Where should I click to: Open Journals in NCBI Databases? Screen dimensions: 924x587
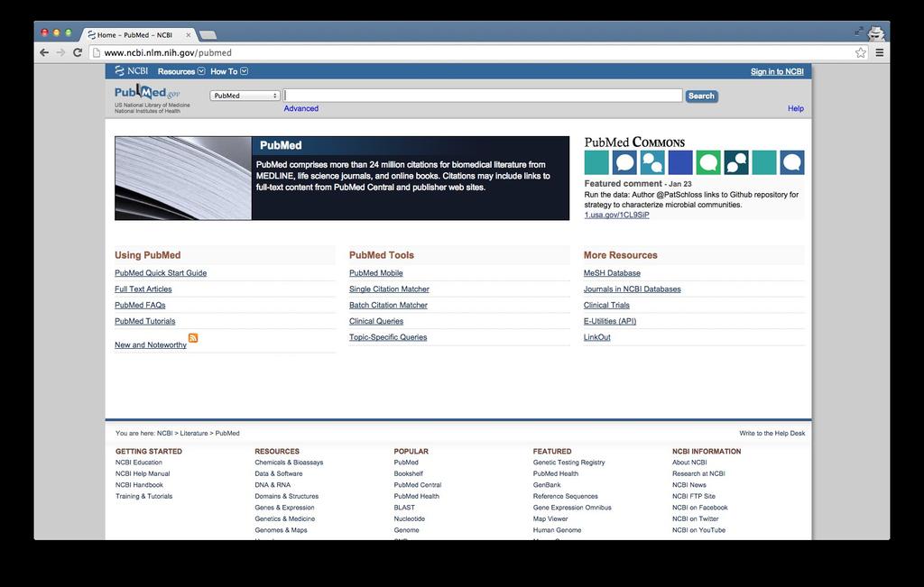pos(632,289)
